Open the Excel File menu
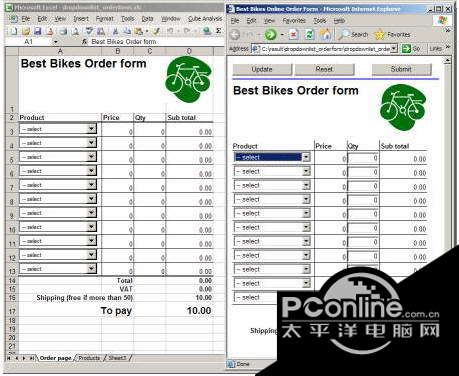Image resolution: width=459 pixels, height=376 pixels. click(x=25, y=19)
